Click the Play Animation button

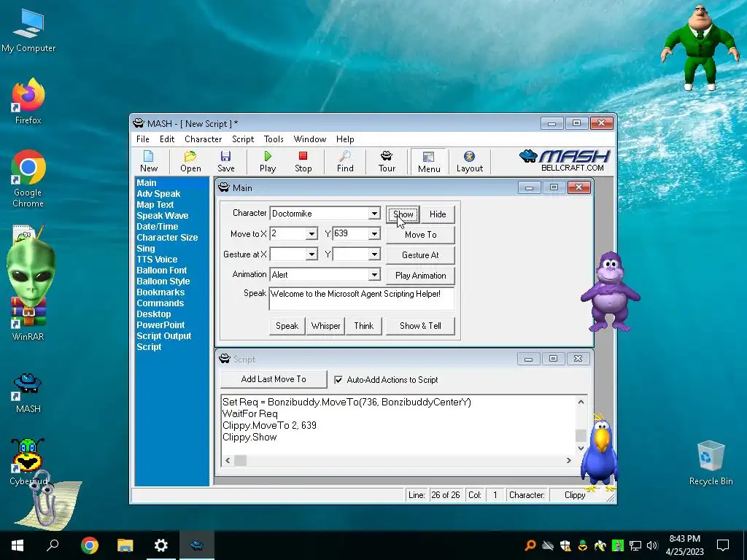[x=420, y=276]
